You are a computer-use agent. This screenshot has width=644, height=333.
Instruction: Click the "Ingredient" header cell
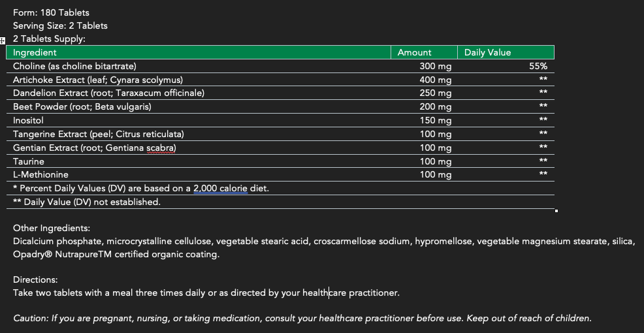[x=35, y=52]
